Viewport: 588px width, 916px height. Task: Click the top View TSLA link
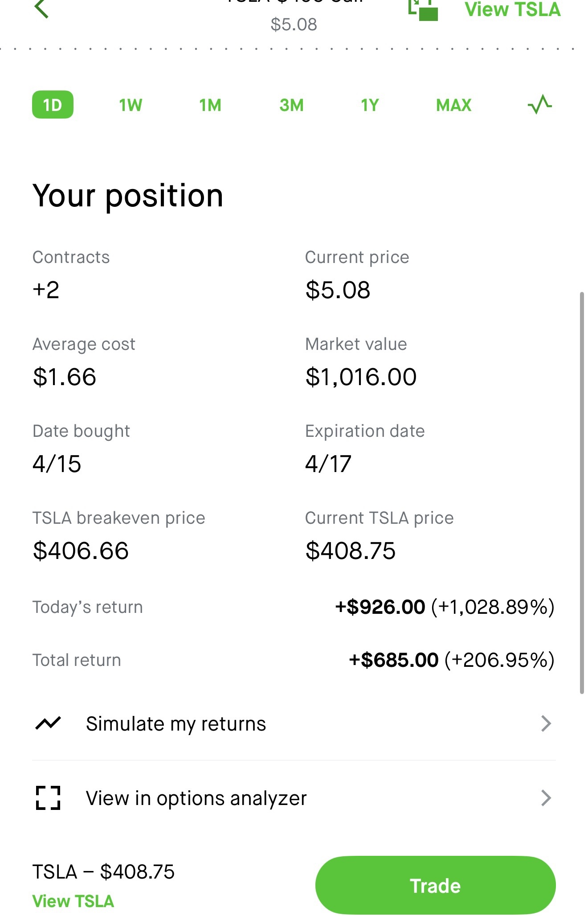[x=513, y=10]
